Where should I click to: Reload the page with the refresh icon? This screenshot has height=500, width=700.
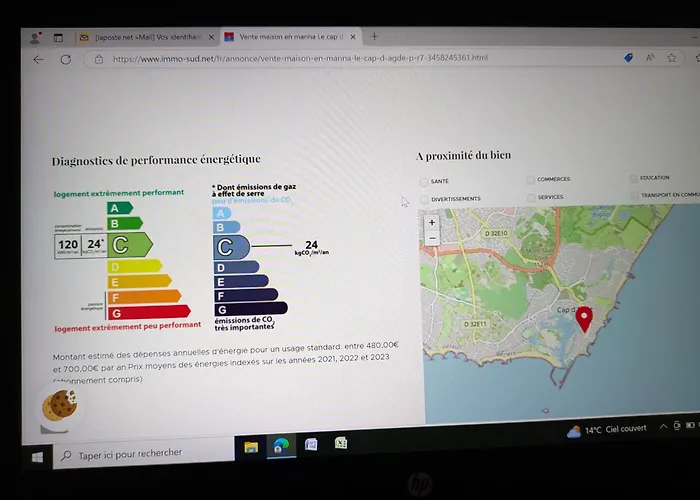[65, 60]
